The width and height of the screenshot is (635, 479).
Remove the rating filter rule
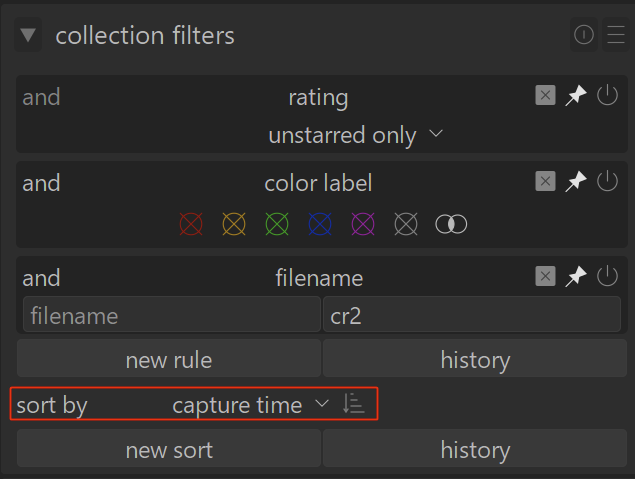click(545, 95)
